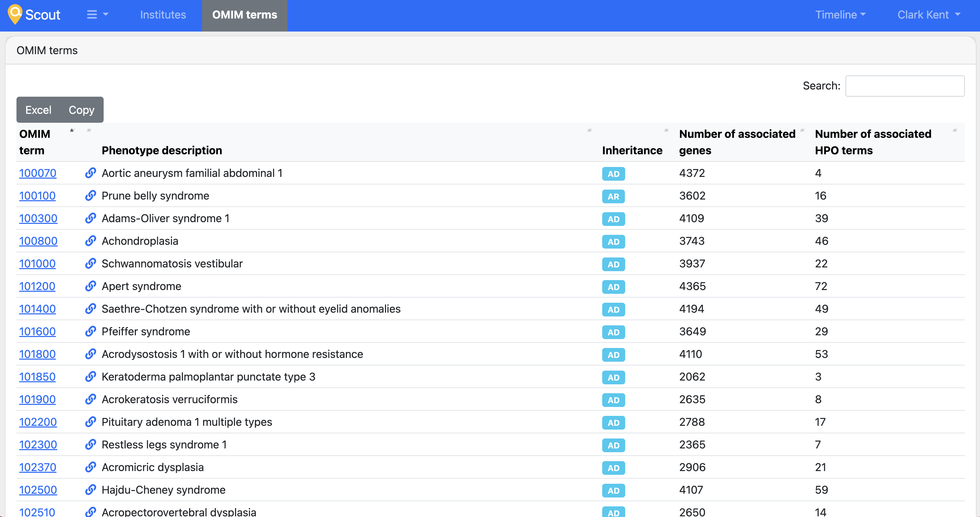The height and width of the screenshot is (517, 980).
Task: Expand the hamburger navigation dropdown
Action: pos(97,14)
